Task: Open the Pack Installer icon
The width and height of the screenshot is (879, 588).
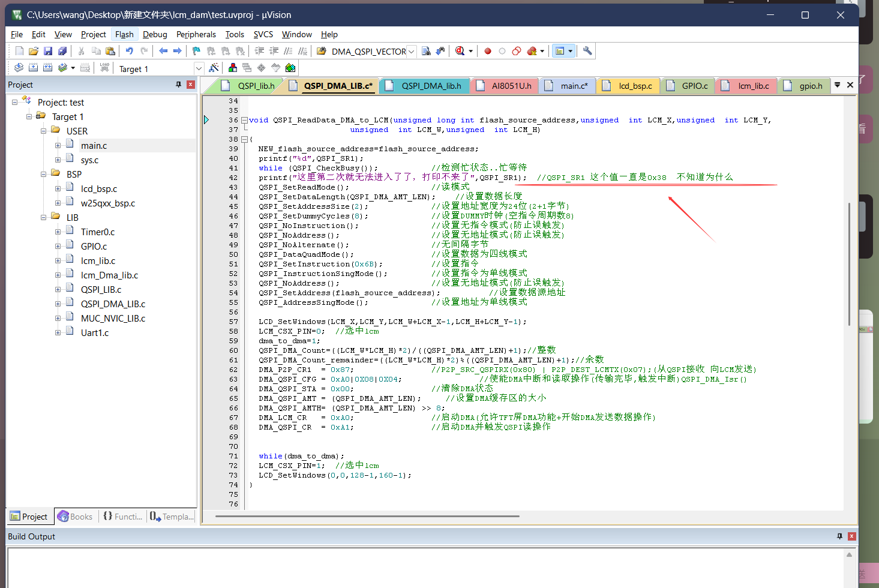Action: pyautogui.click(x=290, y=68)
